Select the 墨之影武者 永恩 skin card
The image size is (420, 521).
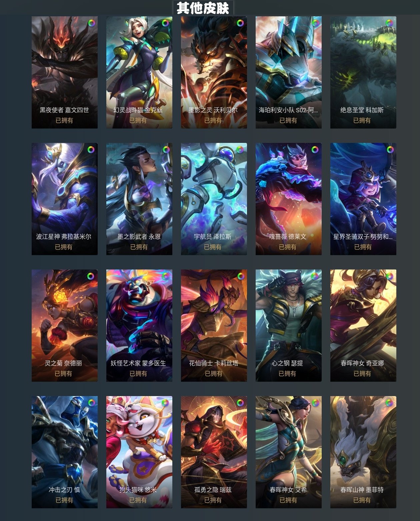[139, 199]
